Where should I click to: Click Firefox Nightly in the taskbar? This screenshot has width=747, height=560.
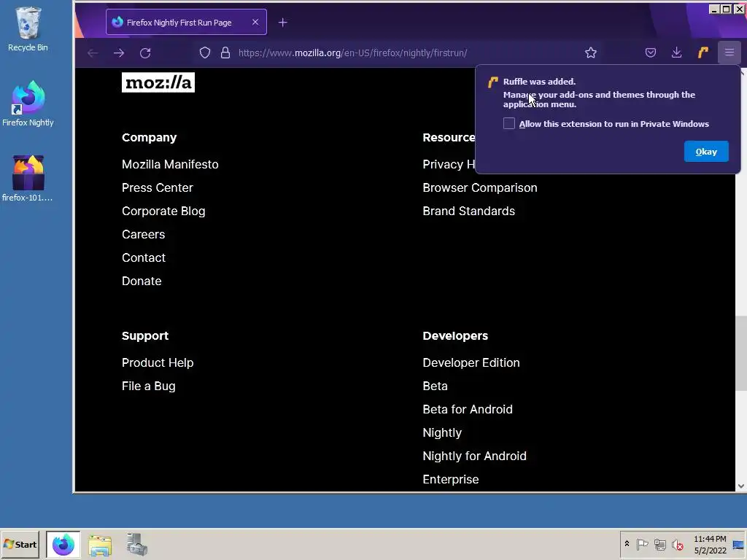tap(63, 545)
